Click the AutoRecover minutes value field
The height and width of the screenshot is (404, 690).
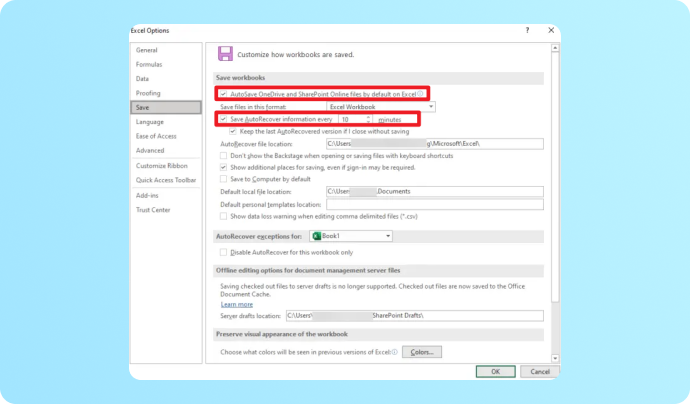[x=353, y=119]
